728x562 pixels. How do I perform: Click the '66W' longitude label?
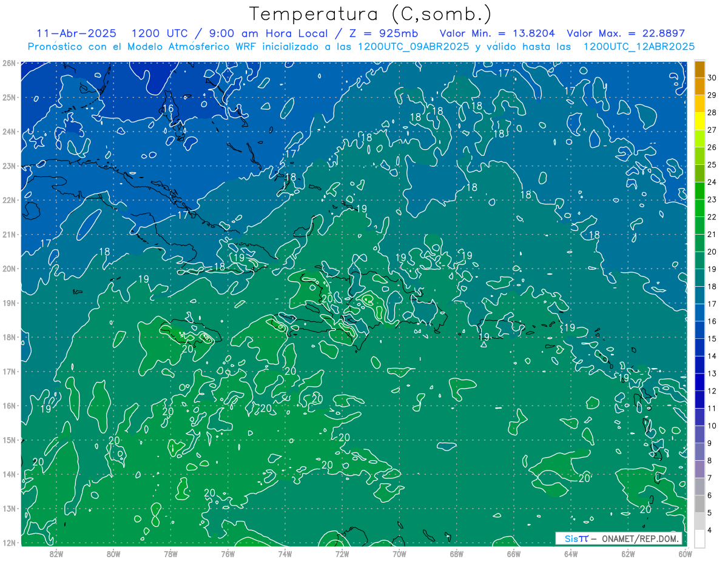pyautogui.click(x=514, y=554)
